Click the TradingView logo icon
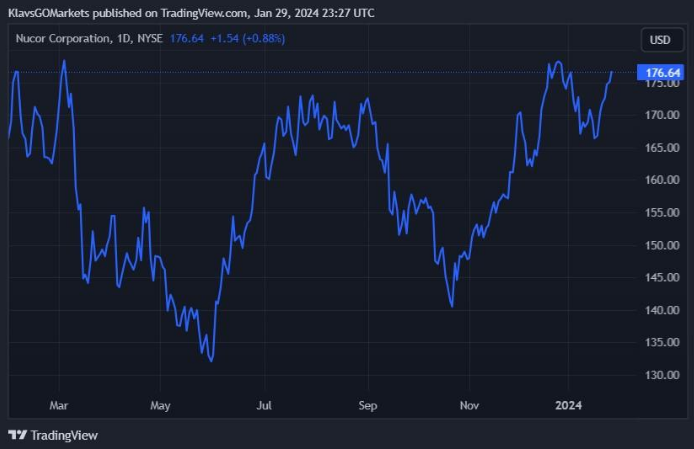The height and width of the screenshot is (449, 694). coord(18,435)
